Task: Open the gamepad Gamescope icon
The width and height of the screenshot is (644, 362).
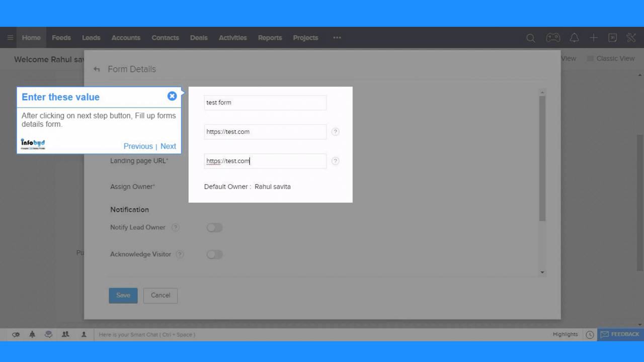Action: point(553,38)
